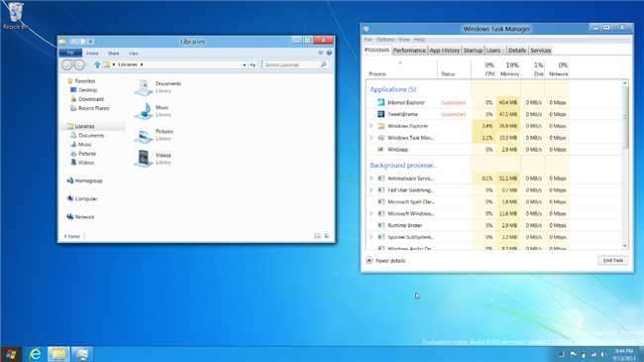This screenshot has height=362, width=644.
Task: Click the volume icon in system tray
Action: 603,354
